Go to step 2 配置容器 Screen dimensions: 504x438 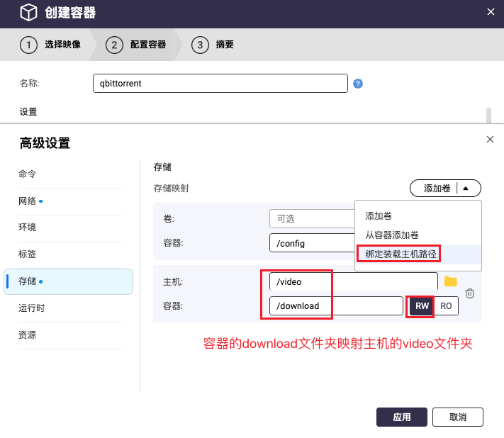pos(136,45)
